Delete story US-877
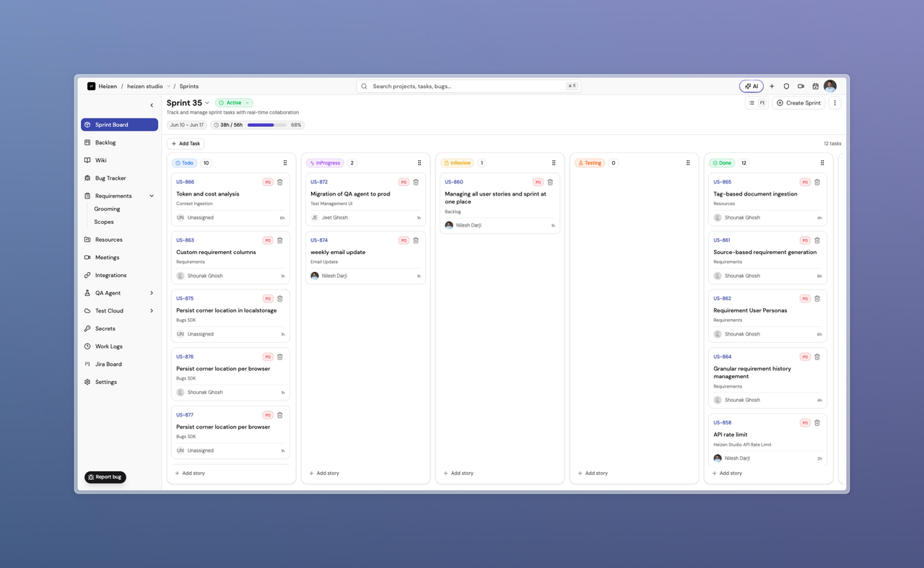924x568 pixels. click(280, 415)
